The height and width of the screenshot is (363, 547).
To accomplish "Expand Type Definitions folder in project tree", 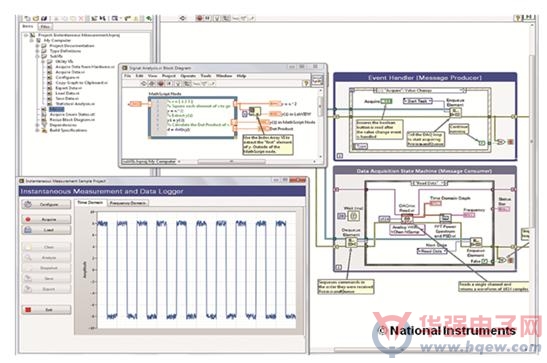I will pyautogui.click(x=38, y=51).
